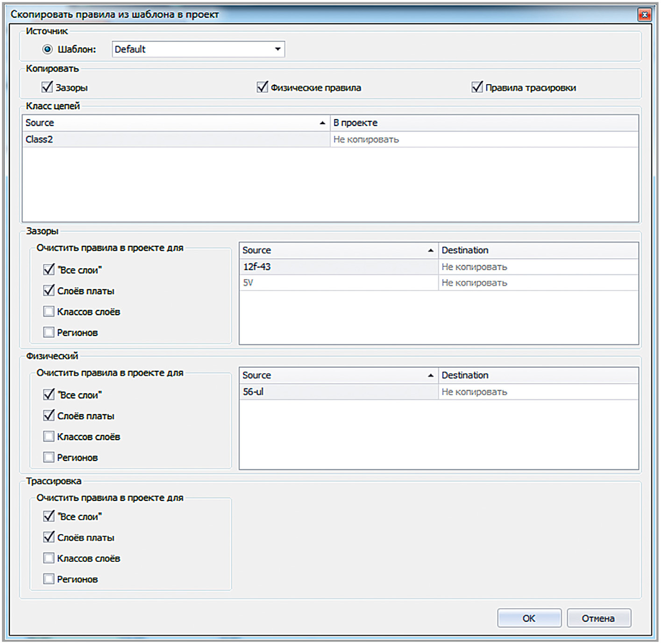Click the OK button

529,618
